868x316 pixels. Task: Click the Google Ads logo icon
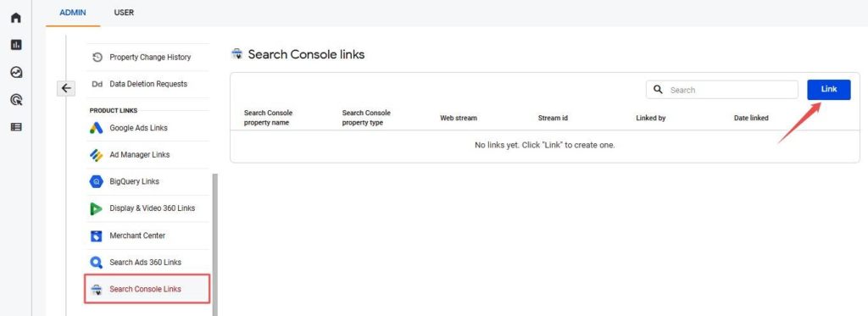[x=97, y=128]
